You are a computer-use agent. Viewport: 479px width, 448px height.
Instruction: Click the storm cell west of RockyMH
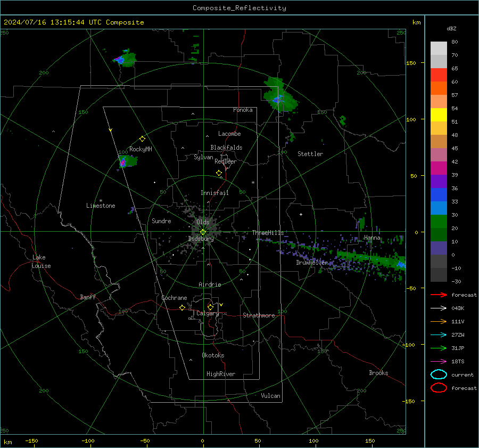pyautogui.click(x=127, y=161)
